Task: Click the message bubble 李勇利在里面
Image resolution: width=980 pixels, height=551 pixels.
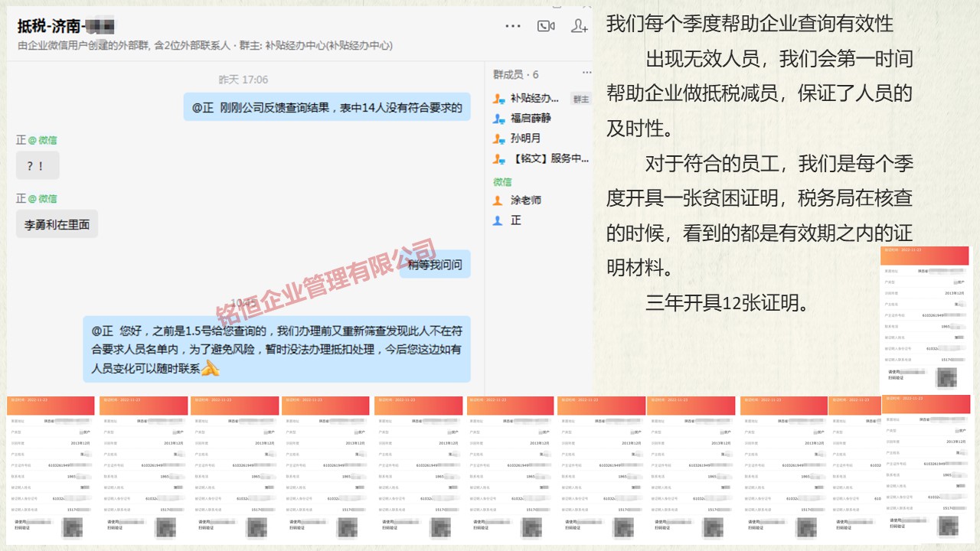Action: pyautogui.click(x=57, y=224)
